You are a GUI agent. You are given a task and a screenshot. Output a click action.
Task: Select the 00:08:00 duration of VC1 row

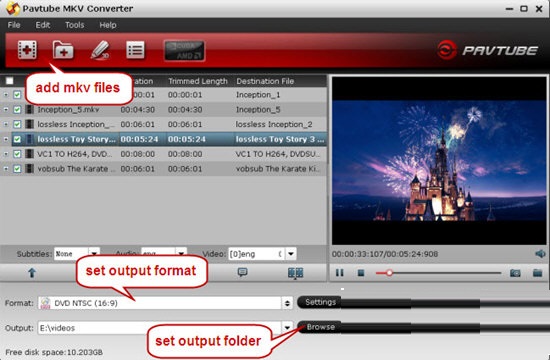138,154
